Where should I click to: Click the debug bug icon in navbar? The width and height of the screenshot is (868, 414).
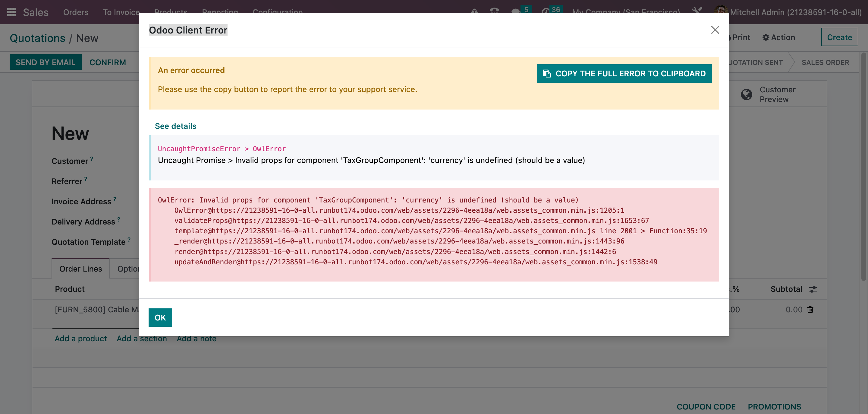[x=474, y=11]
